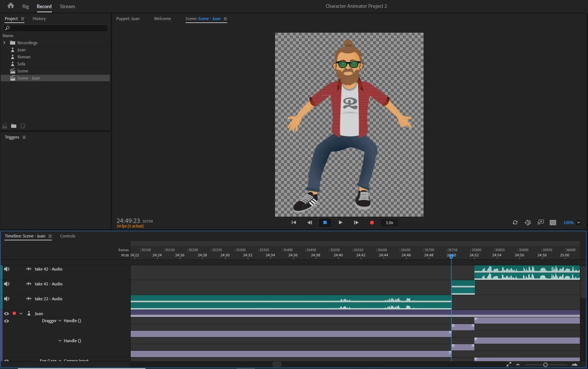Click the Home icon
588x369 pixels.
pyautogui.click(x=11, y=6)
